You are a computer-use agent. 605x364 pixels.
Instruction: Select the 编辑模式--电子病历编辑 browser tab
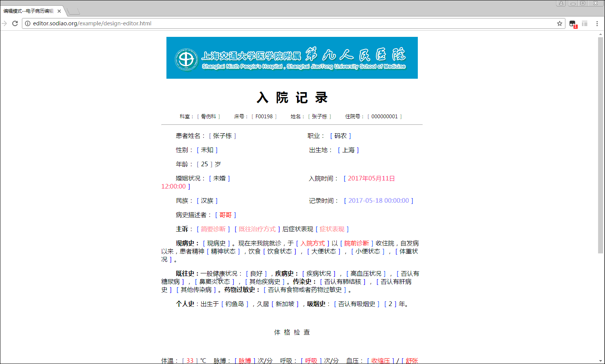tap(32, 11)
